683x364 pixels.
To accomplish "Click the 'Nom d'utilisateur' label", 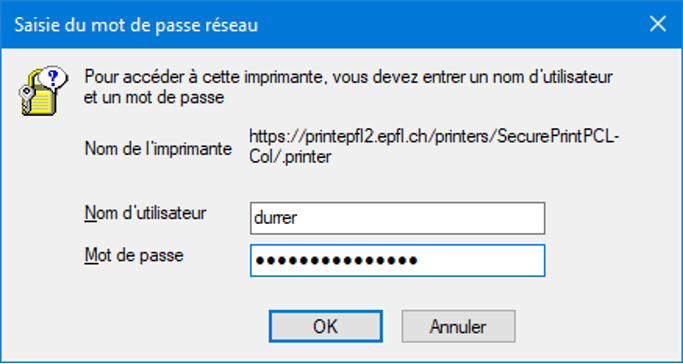I will click(145, 214).
